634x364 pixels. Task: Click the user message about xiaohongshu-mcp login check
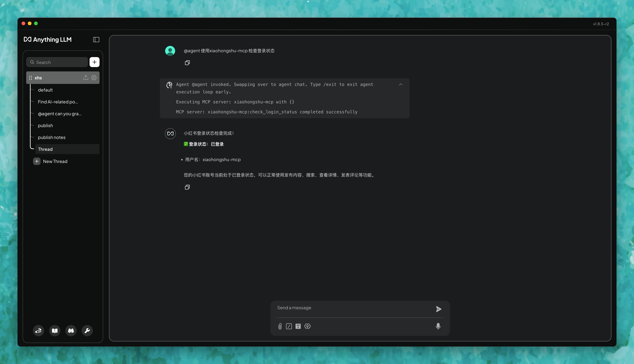(x=229, y=51)
